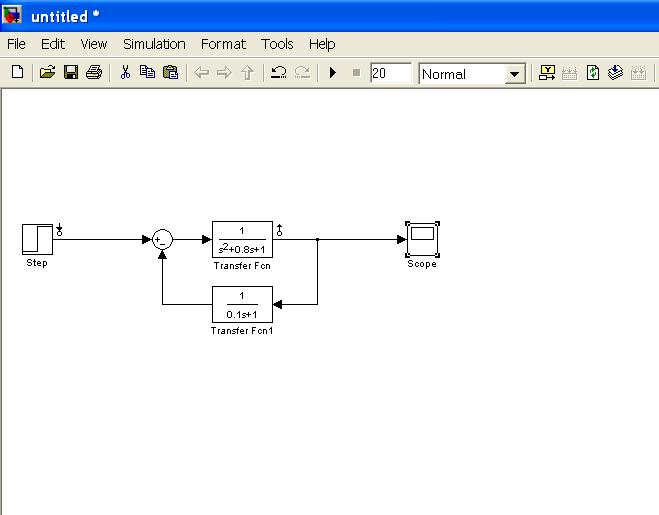Save the model using the floppy icon
This screenshot has width=659, height=515.
coord(70,73)
